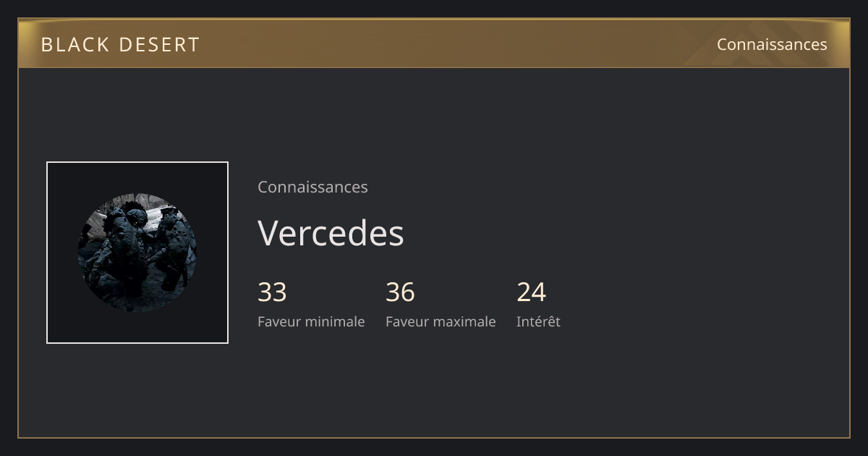Click the Intérêt label
Screen dimensions: 868x456
point(538,321)
